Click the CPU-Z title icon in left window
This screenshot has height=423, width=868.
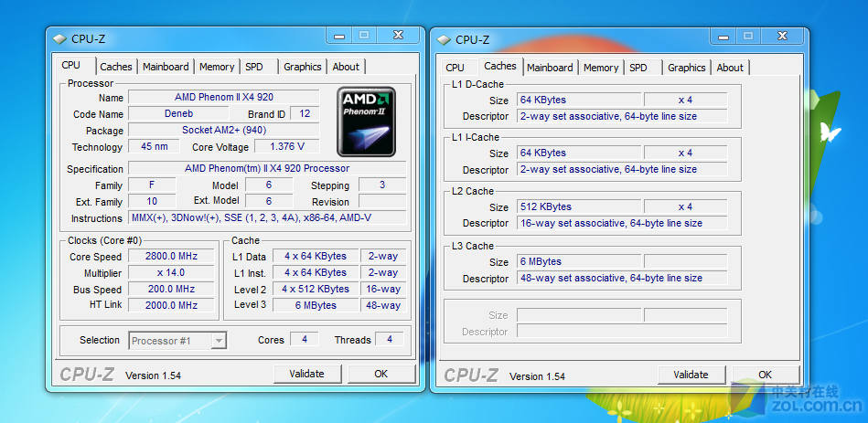pos(59,39)
